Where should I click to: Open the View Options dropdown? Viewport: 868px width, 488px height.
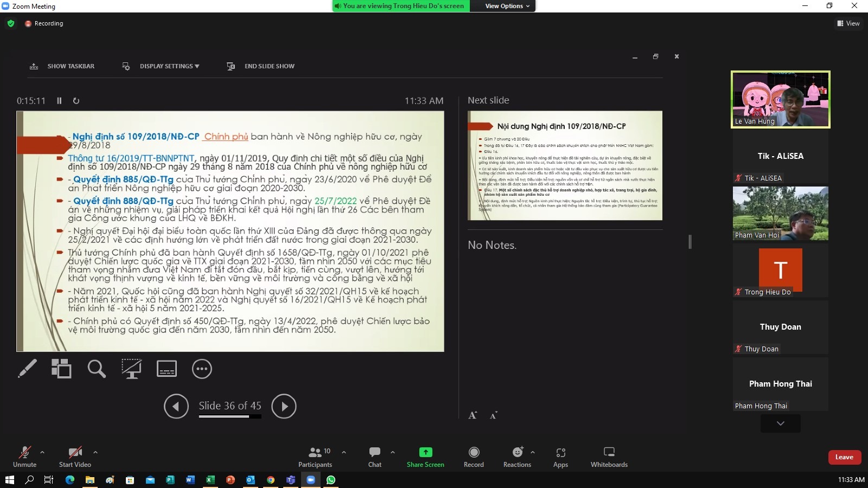[507, 6]
